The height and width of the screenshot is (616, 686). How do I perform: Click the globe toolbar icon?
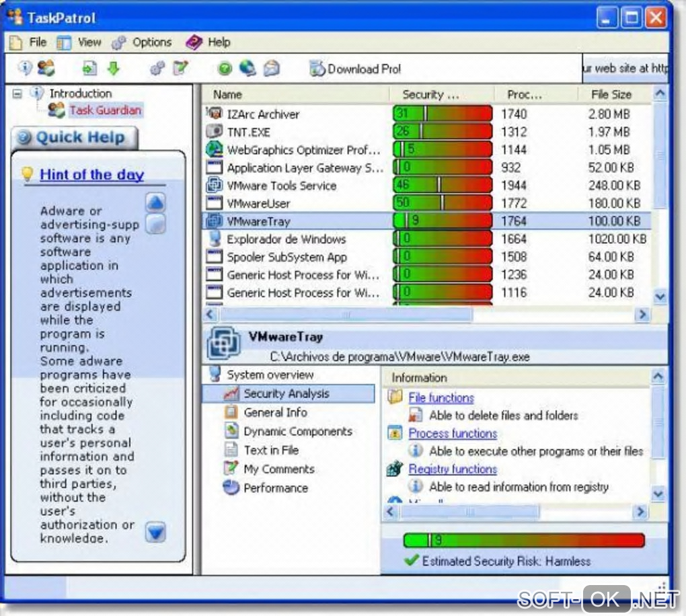pyautogui.click(x=248, y=68)
